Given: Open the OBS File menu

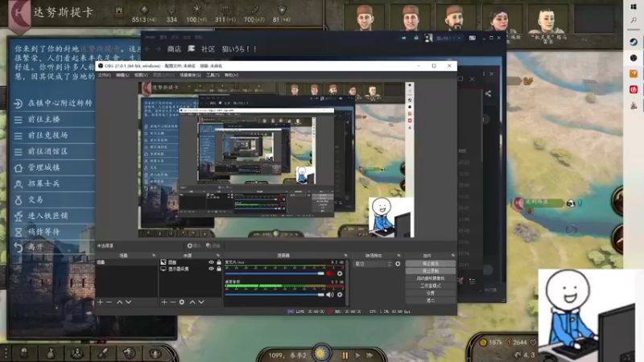Looking at the screenshot, I should coord(104,75).
